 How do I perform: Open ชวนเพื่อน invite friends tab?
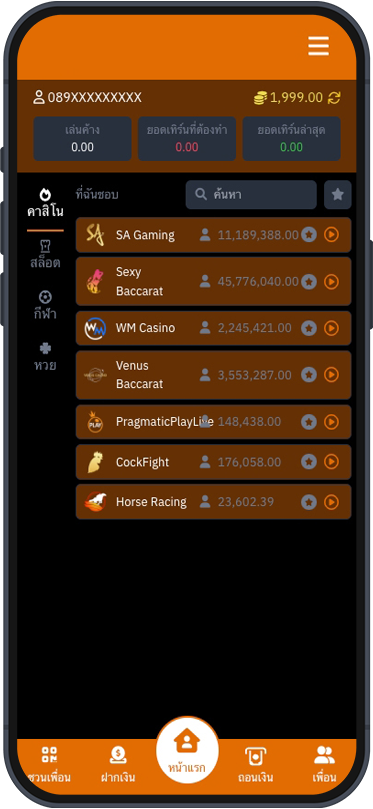click(x=49, y=764)
